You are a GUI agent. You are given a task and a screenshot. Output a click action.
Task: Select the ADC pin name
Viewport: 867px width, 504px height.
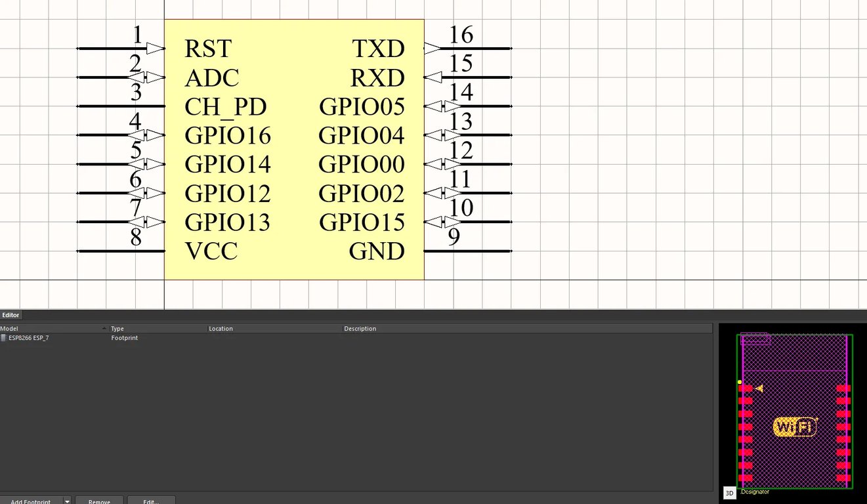tap(212, 78)
